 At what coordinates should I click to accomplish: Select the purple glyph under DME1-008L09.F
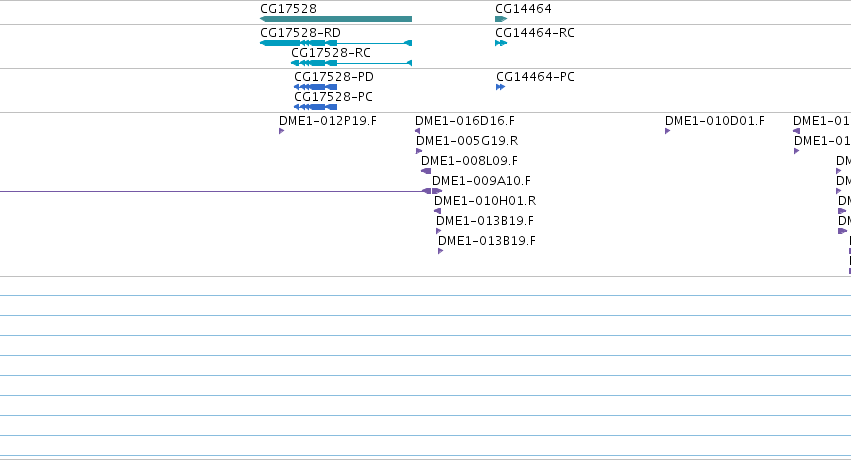click(x=426, y=171)
